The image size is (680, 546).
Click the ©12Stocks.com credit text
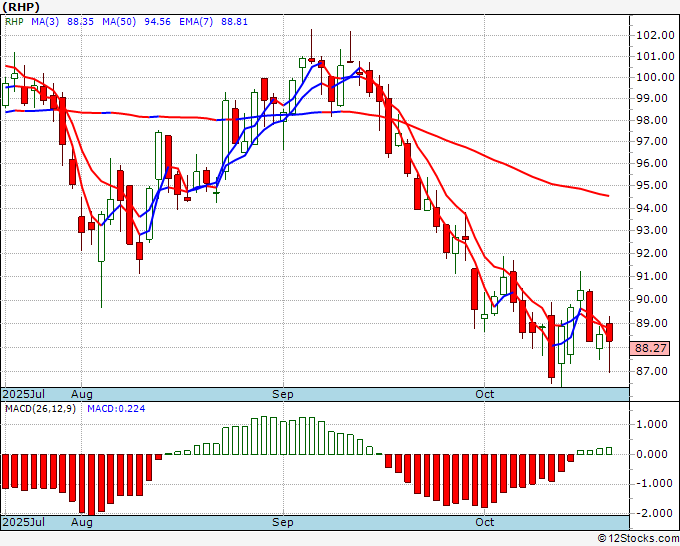click(638, 539)
